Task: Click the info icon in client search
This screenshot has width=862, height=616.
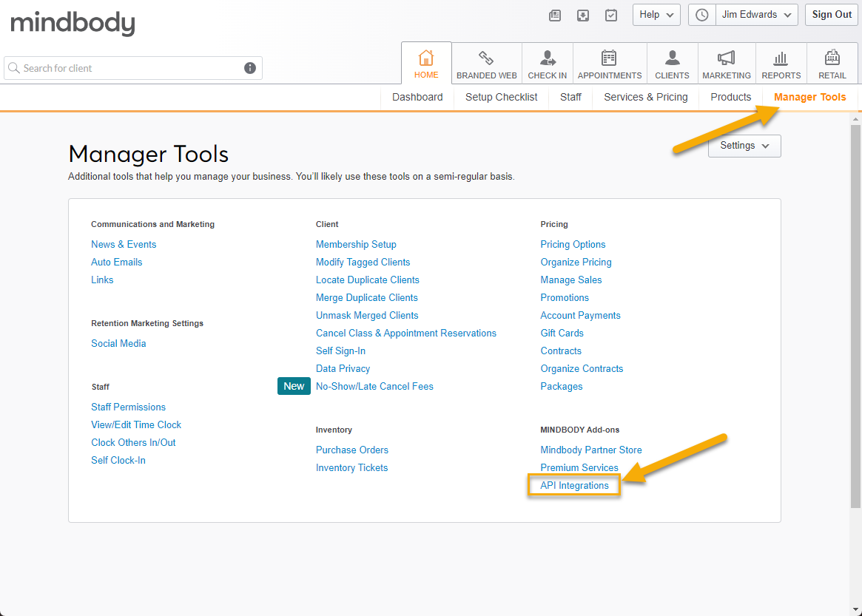Action: (x=249, y=68)
